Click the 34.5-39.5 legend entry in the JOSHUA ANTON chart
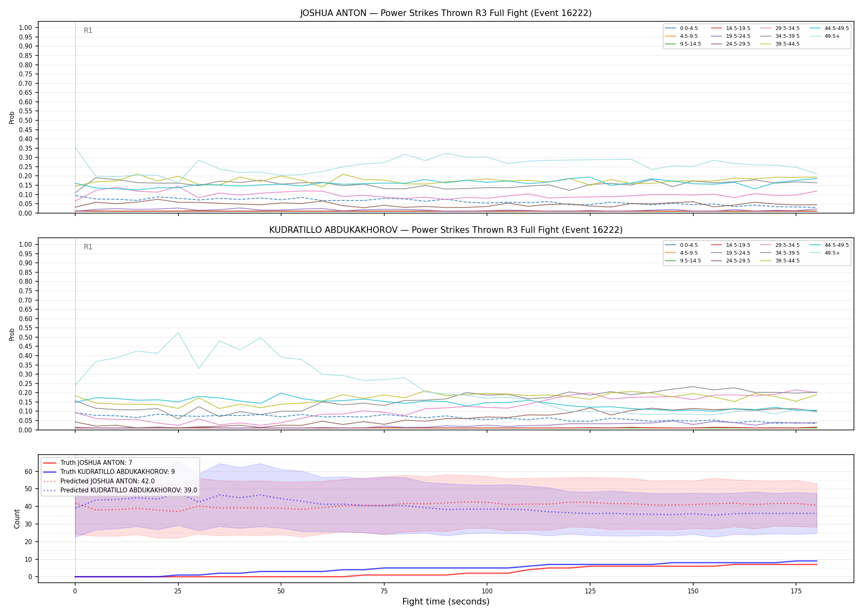Viewport: 863px width, 616px height. 780,36
